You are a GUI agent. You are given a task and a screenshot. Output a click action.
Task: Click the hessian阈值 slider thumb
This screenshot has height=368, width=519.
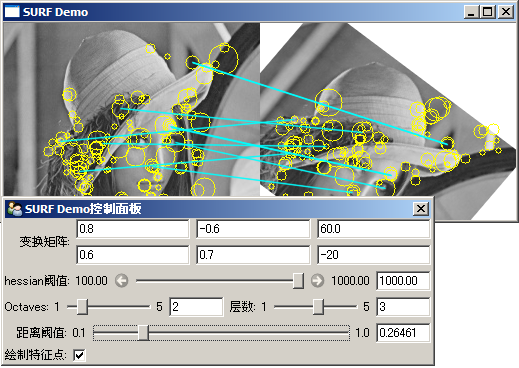coord(298,281)
